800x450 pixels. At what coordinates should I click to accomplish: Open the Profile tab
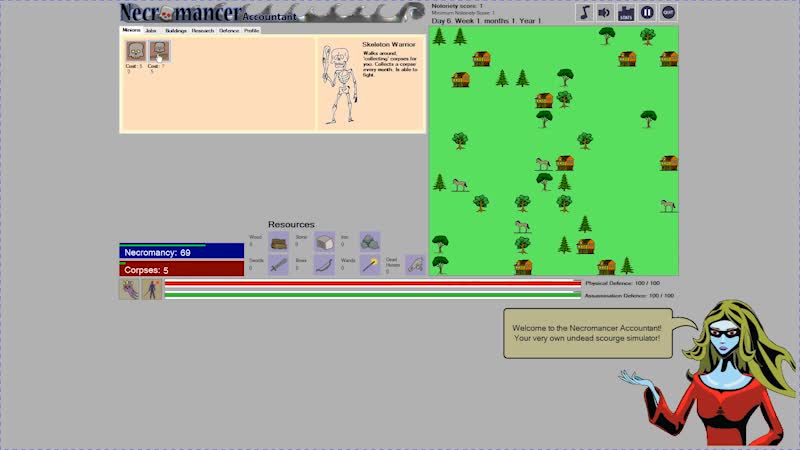point(252,31)
